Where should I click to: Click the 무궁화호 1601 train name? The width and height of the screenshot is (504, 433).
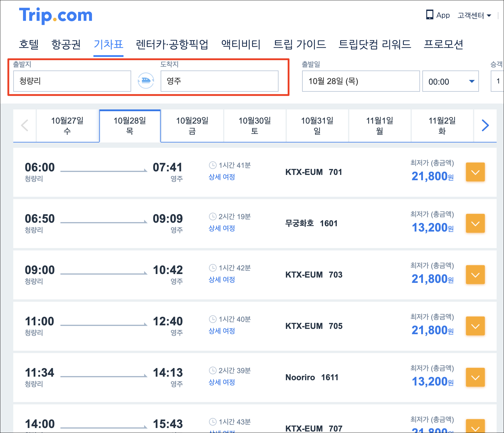tap(311, 223)
